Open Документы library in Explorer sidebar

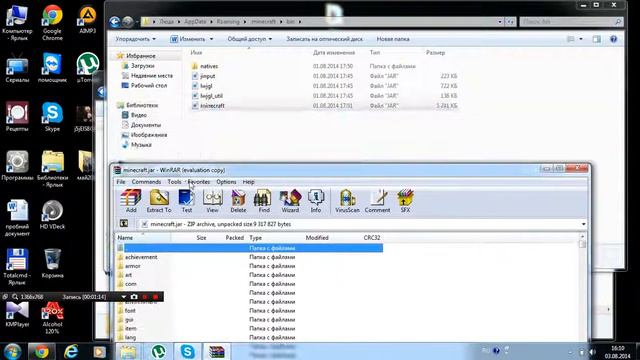145,125
